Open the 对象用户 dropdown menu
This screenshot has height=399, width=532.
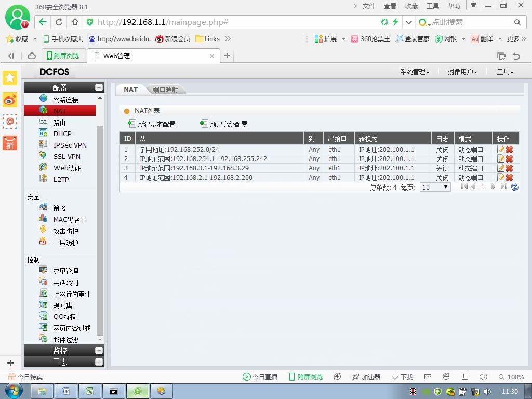tap(462, 72)
